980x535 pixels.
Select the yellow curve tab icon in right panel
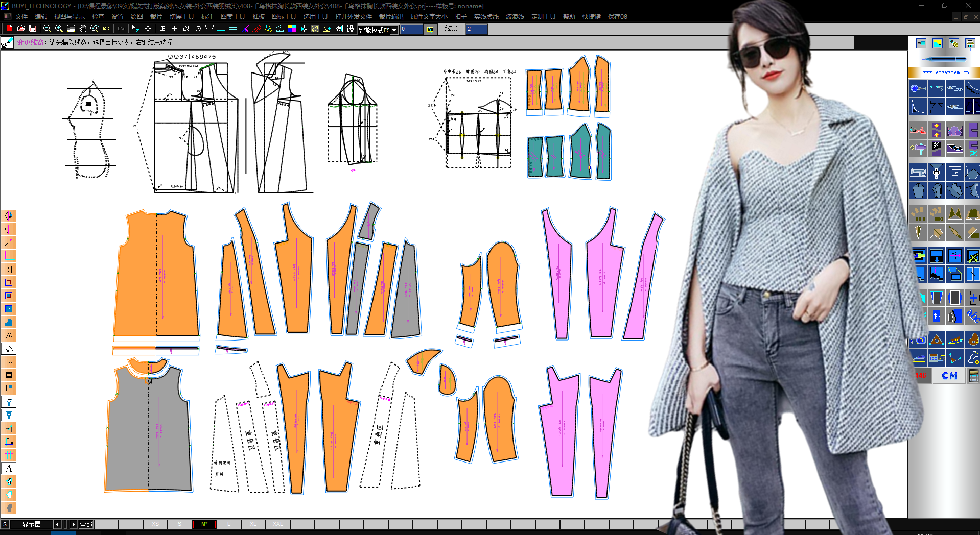pyautogui.click(x=937, y=43)
